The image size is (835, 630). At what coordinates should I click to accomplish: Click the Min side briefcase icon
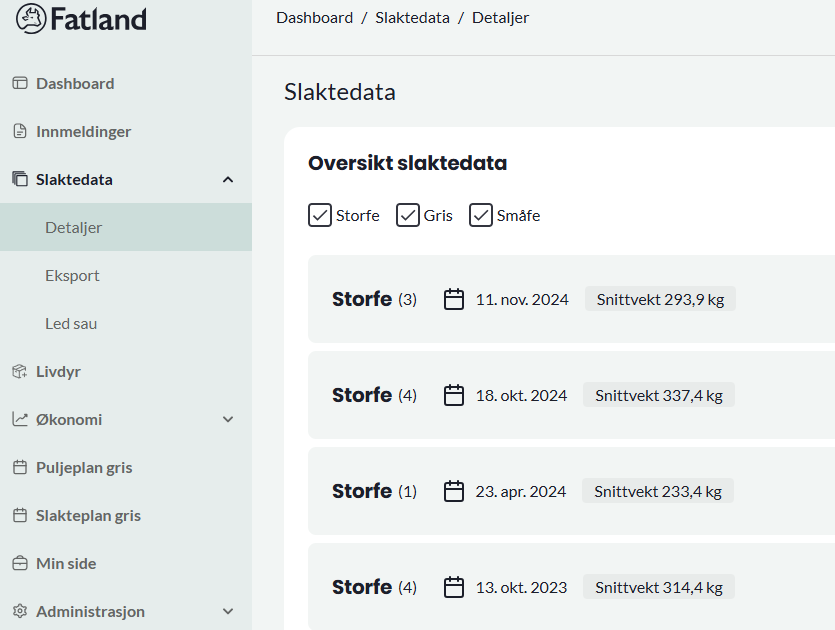click(20, 563)
